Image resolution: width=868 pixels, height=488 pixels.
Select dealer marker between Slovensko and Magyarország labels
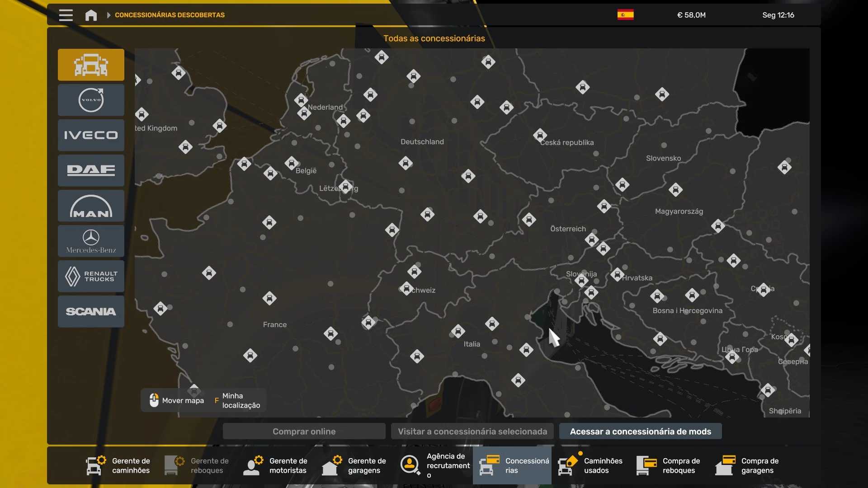[x=676, y=190]
